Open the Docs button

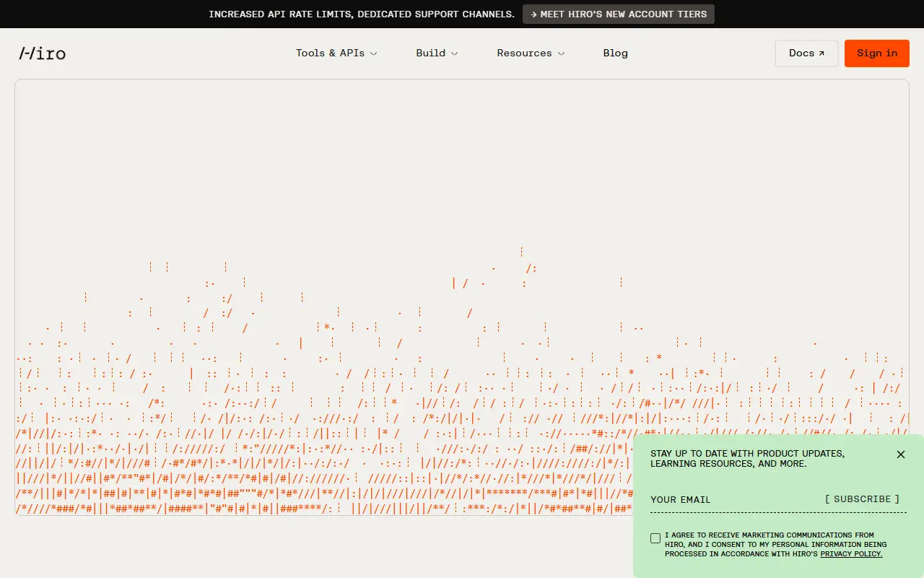click(x=806, y=53)
